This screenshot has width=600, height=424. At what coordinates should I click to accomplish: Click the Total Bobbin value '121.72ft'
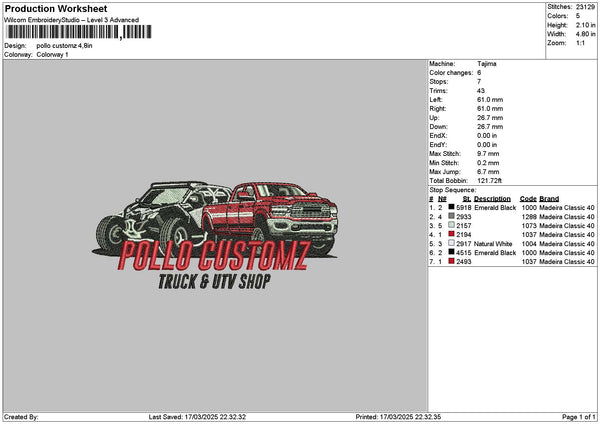pos(490,181)
